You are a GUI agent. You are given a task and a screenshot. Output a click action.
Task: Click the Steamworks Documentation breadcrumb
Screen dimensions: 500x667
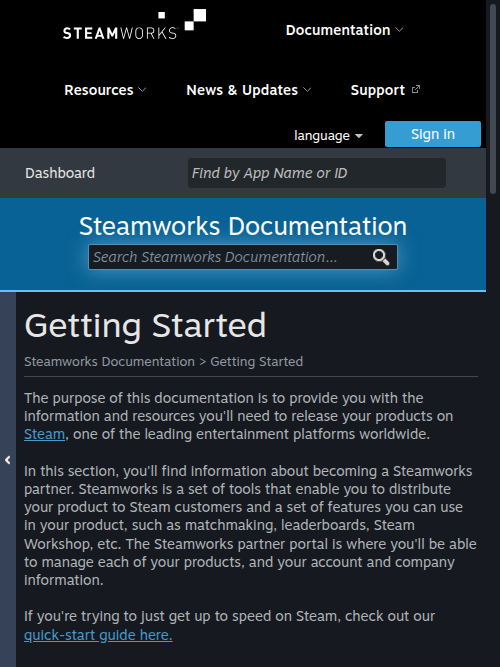[109, 362]
